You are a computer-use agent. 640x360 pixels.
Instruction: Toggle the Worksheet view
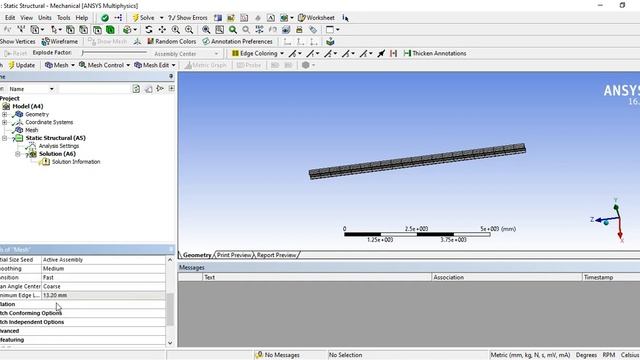click(x=316, y=18)
